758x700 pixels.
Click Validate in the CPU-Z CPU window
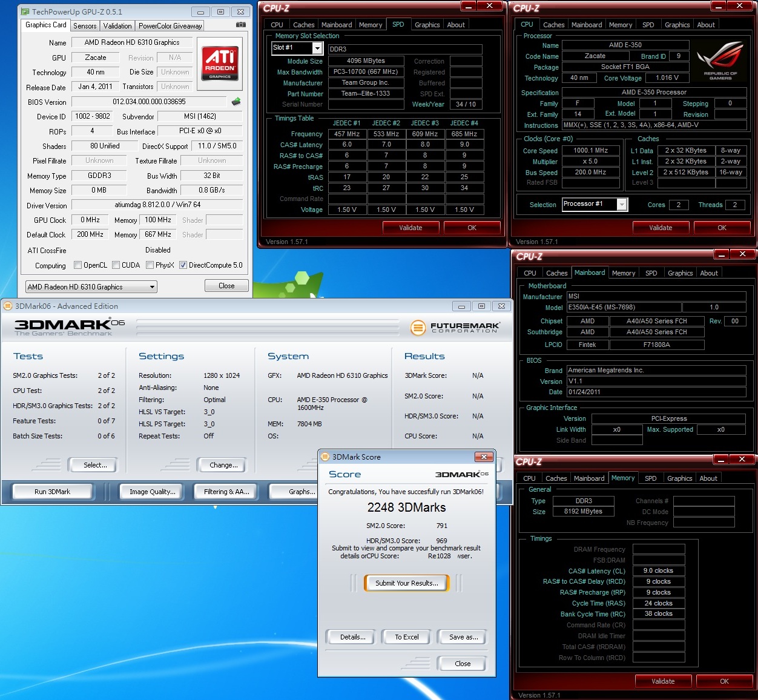click(x=661, y=228)
